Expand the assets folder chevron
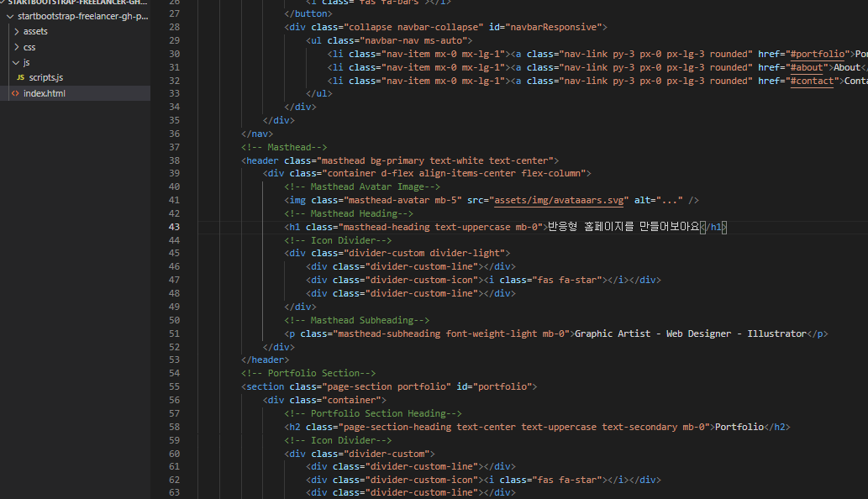868x499 pixels. coord(17,32)
